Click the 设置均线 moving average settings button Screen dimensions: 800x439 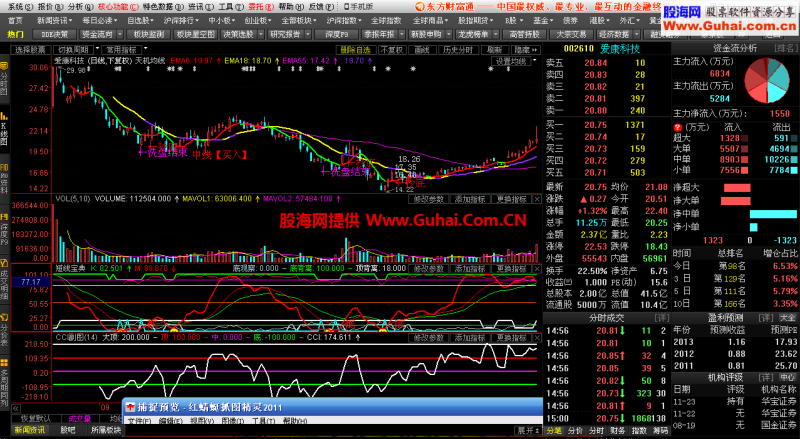(x=510, y=61)
